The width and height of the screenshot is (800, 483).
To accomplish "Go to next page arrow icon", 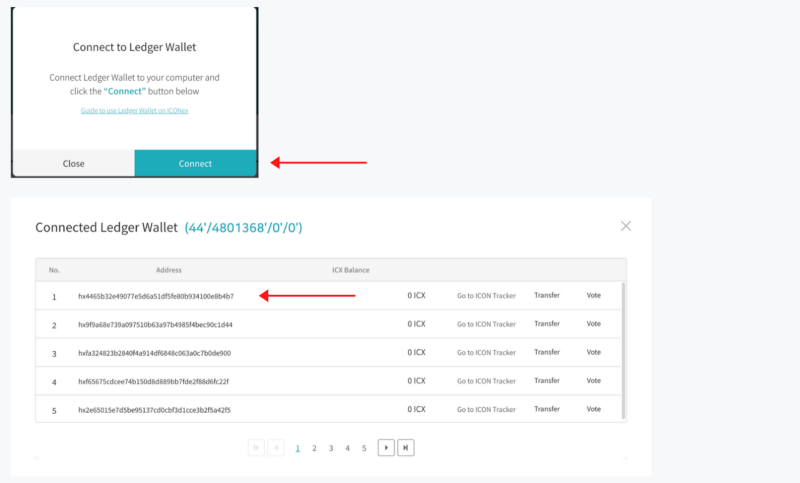I will [386, 448].
